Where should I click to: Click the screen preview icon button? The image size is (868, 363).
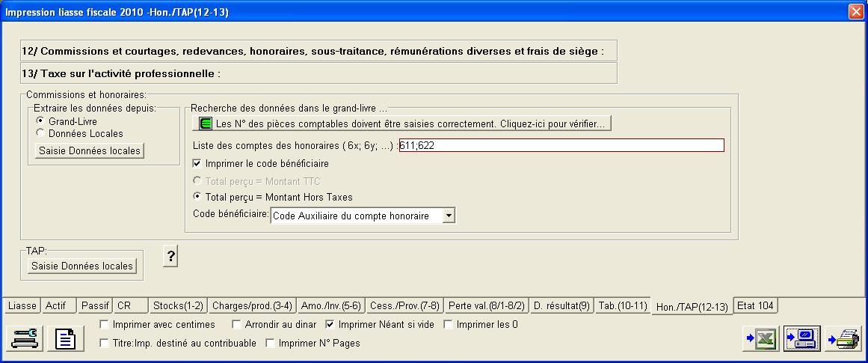click(802, 339)
